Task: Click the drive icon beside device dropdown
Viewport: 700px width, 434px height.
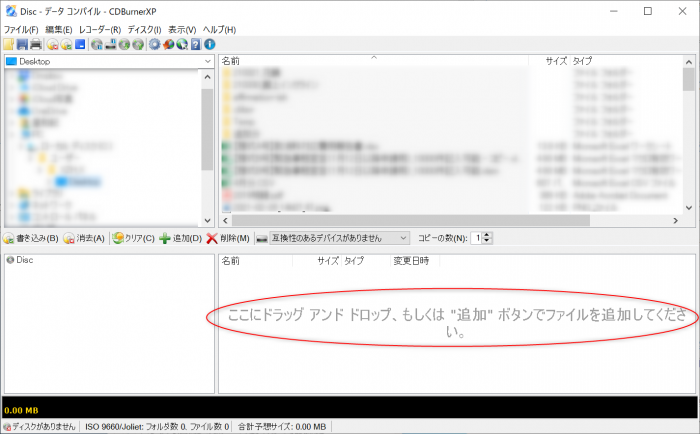Action: (262, 239)
